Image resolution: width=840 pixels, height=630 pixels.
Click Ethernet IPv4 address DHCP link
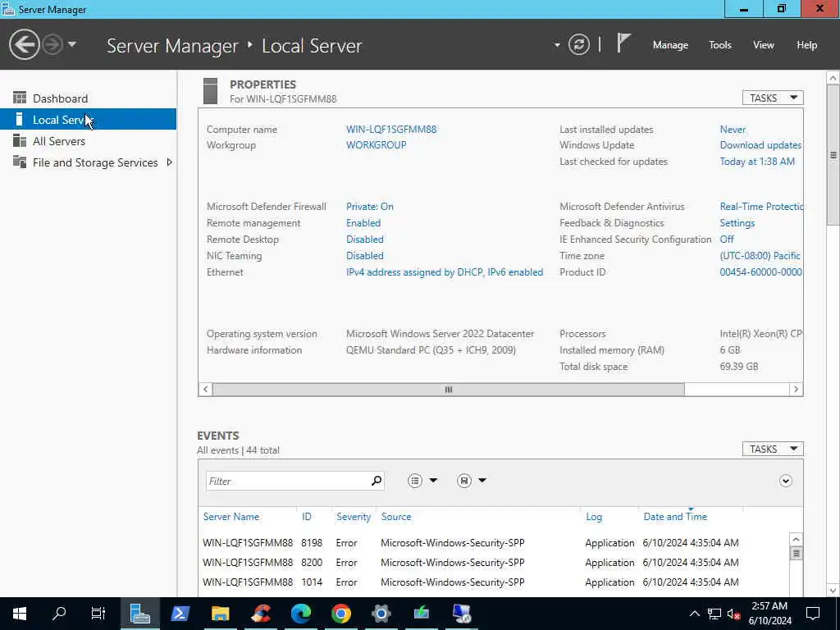445,272
